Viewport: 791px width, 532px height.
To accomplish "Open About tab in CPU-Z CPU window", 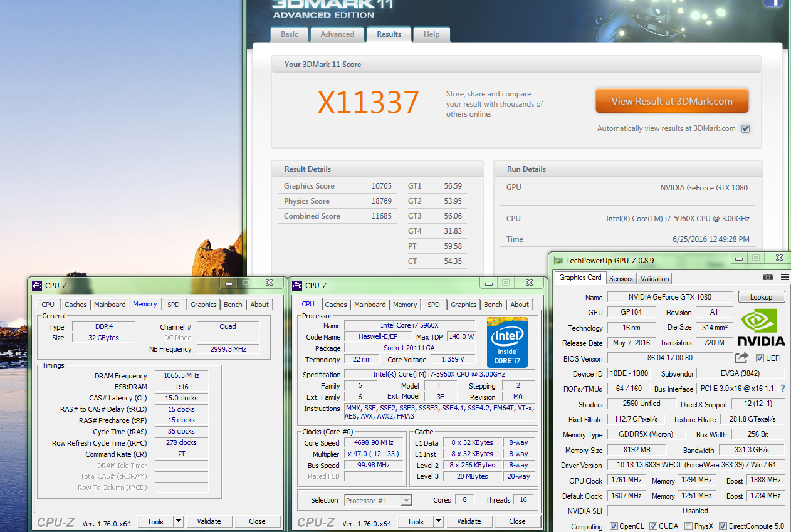I will pyautogui.click(x=520, y=305).
